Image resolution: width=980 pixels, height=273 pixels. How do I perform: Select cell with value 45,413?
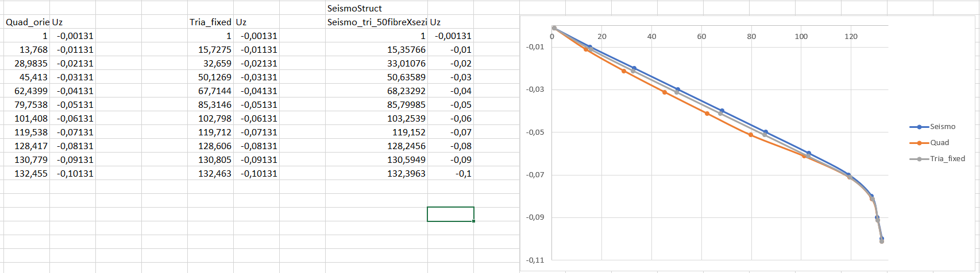pyautogui.click(x=26, y=77)
